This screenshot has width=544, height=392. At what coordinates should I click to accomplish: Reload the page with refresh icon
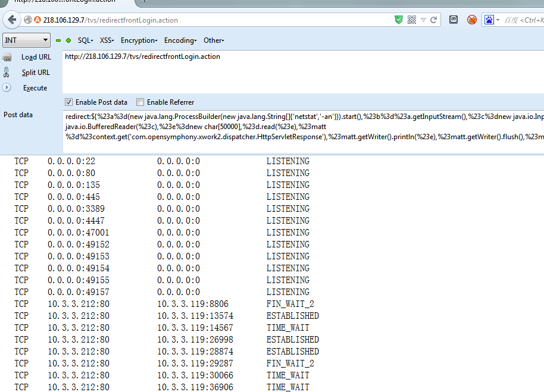click(433, 20)
